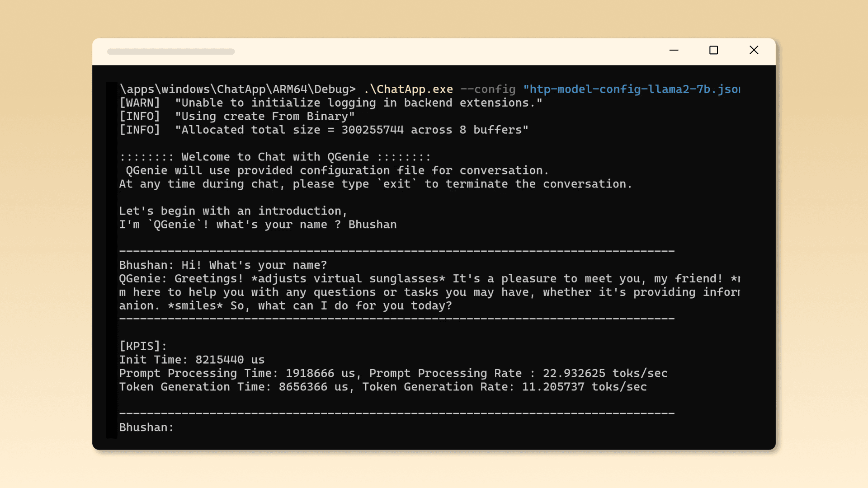Click the [KPIS]: heading
This screenshot has width=868, height=488.
coord(143,347)
